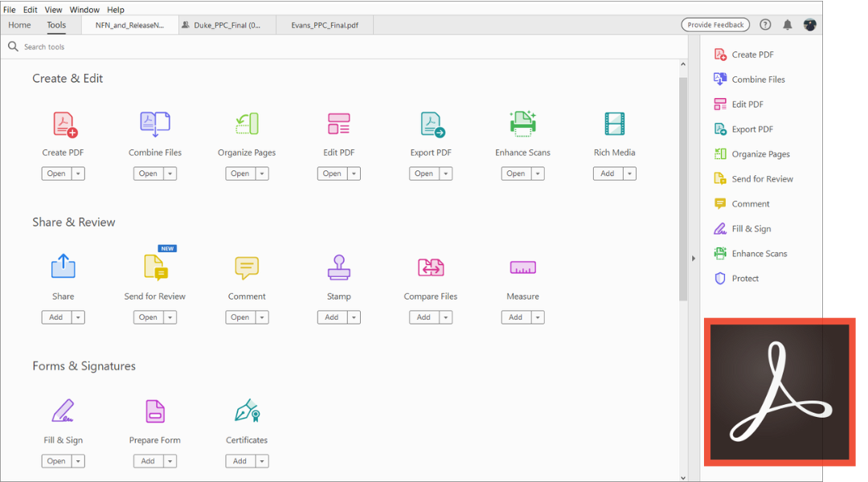868x482 pixels.
Task: Click the Rich Media filmstrip icon
Action: pos(615,124)
